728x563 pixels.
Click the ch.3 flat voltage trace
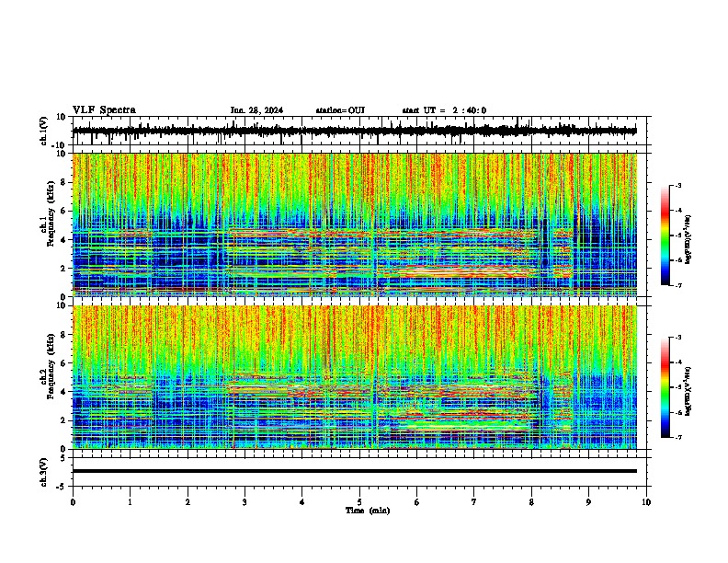(x=354, y=471)
